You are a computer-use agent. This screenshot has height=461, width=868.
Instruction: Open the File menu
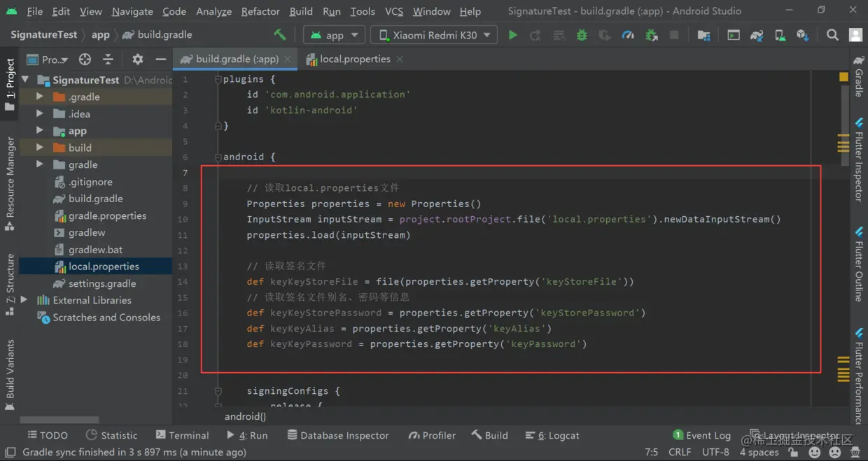(34, 11)
